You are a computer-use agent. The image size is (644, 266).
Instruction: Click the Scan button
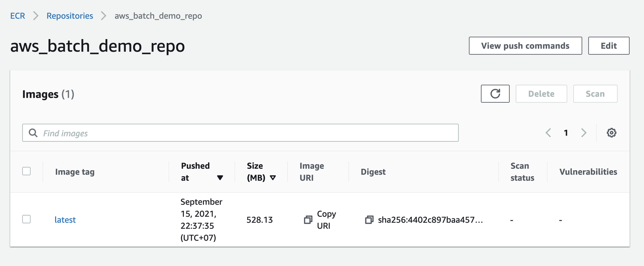click(595, 94)
